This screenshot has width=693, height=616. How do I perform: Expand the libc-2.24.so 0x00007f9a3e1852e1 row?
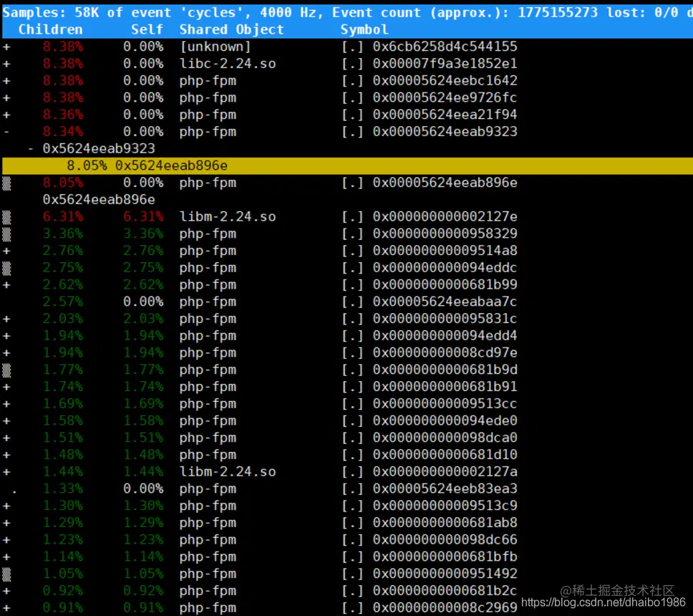click(6, 64)
